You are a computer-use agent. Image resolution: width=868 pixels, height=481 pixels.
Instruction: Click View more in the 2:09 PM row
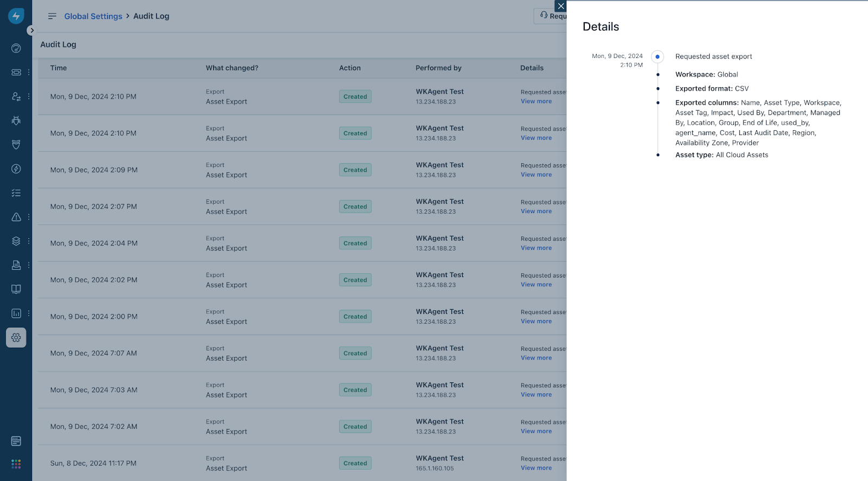pyautogui.click(x=536, y=175)
